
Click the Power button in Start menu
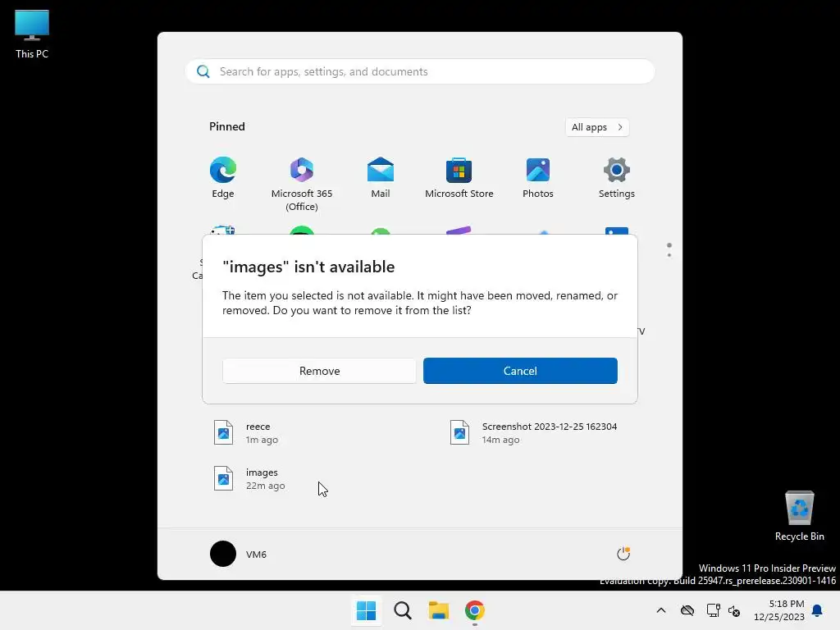click(623, 554)
